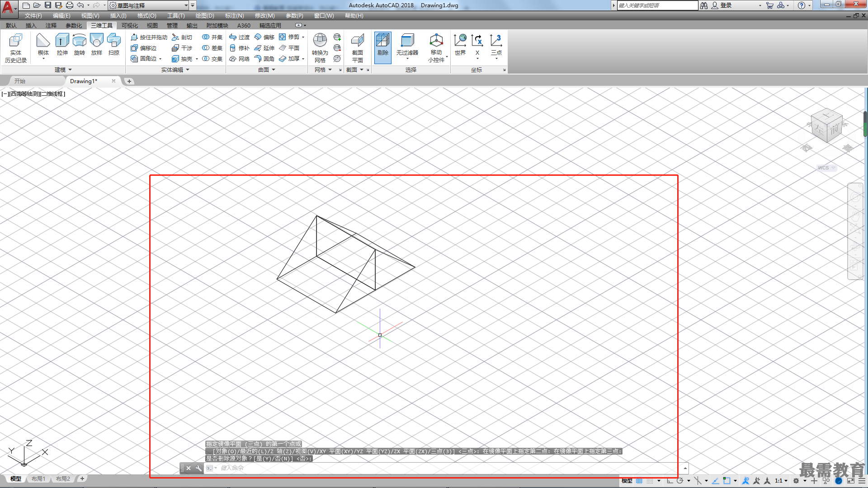
Task: Click the 干涉 interference tool
Action: pos(182,48)
